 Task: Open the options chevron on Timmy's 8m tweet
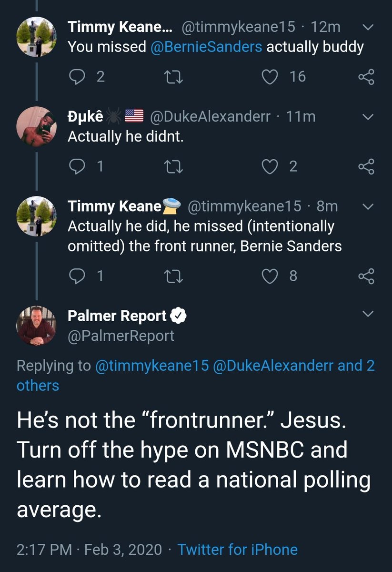point(368,206)
